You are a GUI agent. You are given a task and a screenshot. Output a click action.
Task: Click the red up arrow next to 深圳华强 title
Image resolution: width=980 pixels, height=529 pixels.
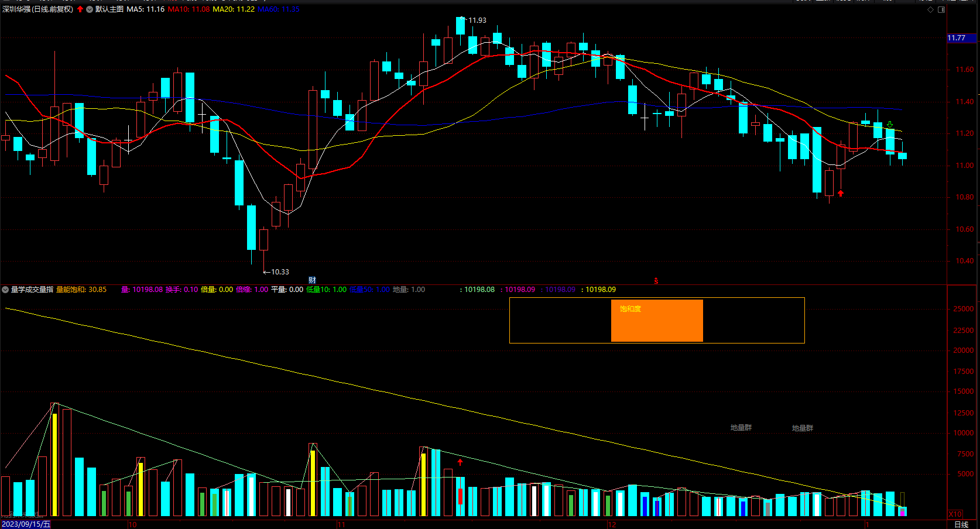click(x=80, y=9)
